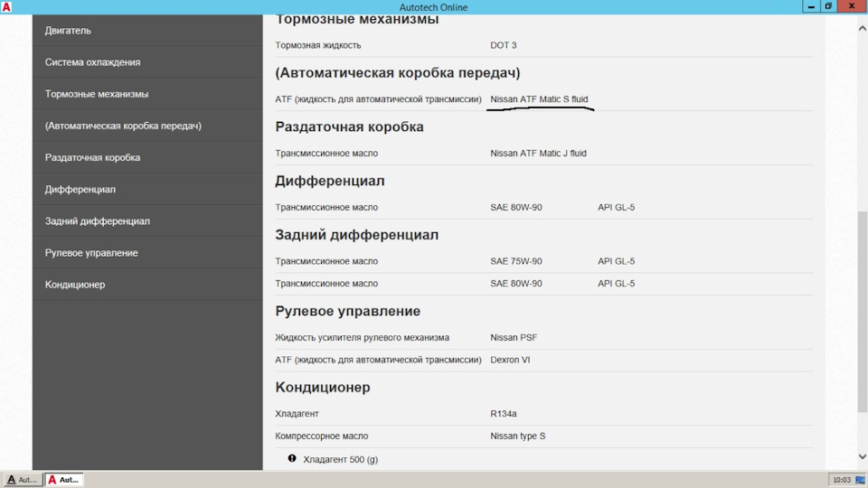Viewport: 868px width, 488px height.
Task: Close the Autotech Online window
Action: [851, 6]
